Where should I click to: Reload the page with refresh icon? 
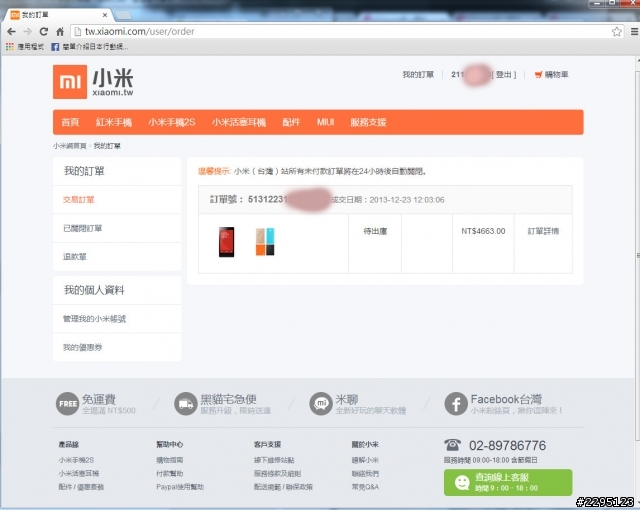point(44,31)
